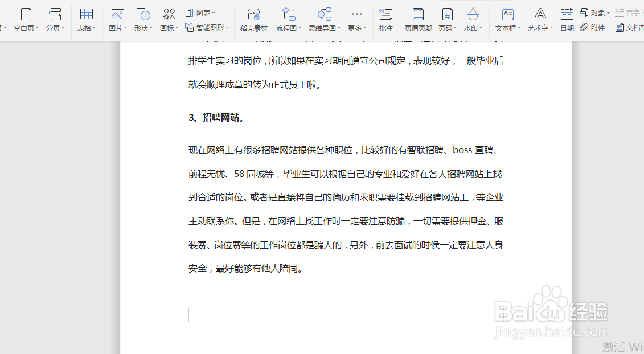644x354 pixels.
Task: Open the dropdown arrow beside 更多
Action: click(x=365, y=28)
